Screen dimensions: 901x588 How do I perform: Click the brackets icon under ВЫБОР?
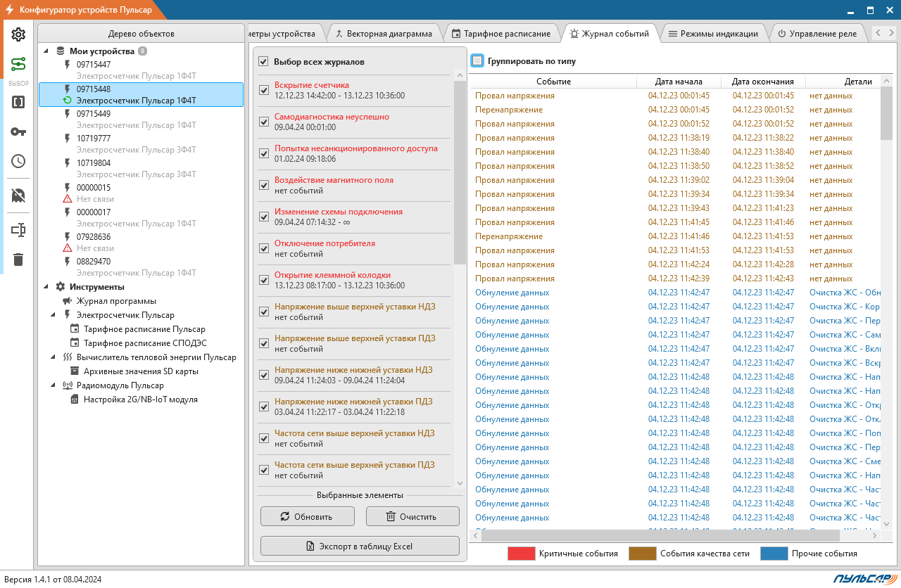coord(18,101)
